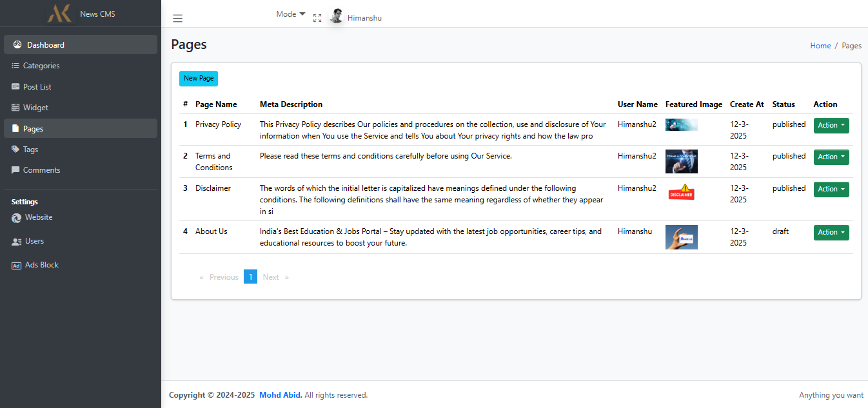The height and width of the screenshot is (408, 868).
Task: Open the Mode dropdown in top bar
Action: [290, 14]
